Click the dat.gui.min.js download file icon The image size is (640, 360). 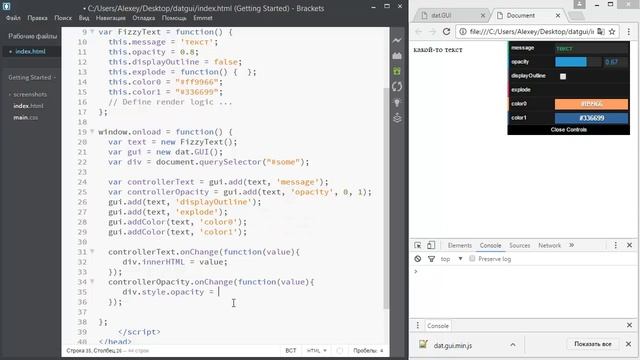[x=423, y=344]
